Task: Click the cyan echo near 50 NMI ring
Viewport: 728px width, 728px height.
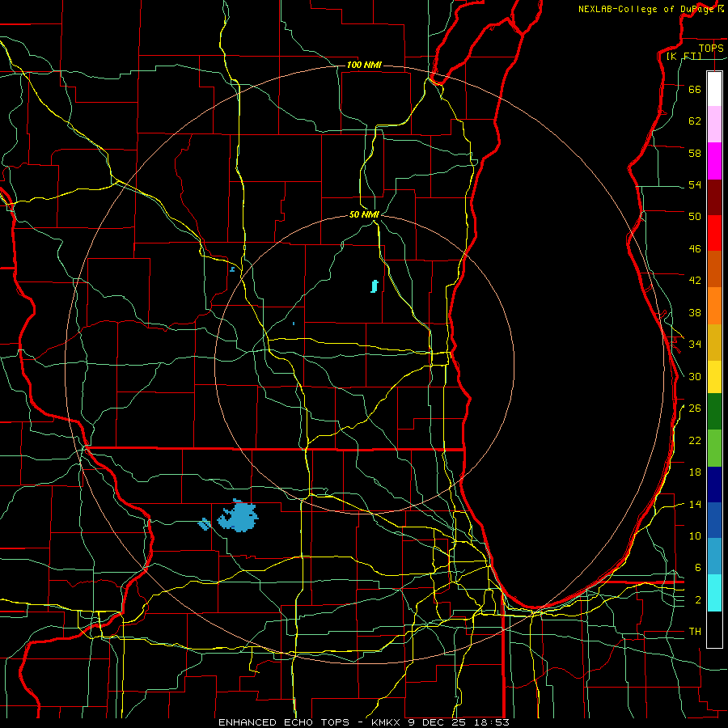Action: (375, 286)
